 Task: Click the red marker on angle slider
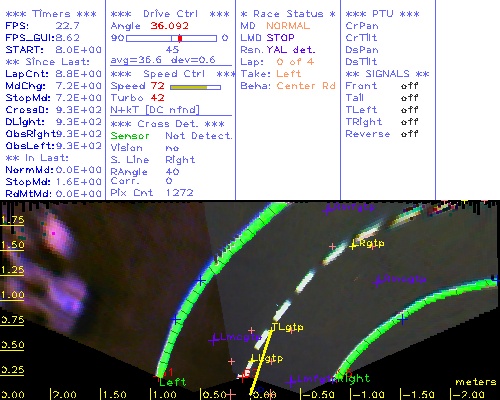tap(180, 38)
